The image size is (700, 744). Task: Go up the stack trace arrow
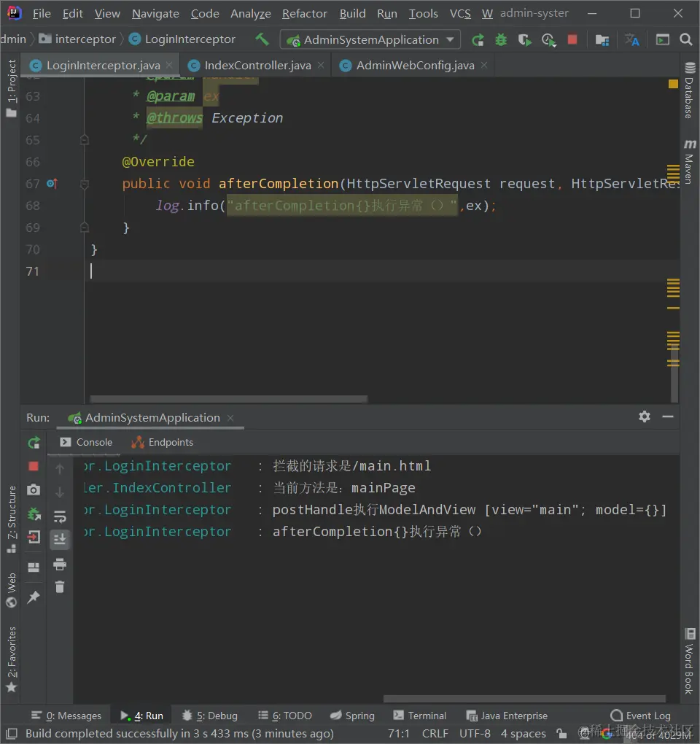(x=60, y=469)
